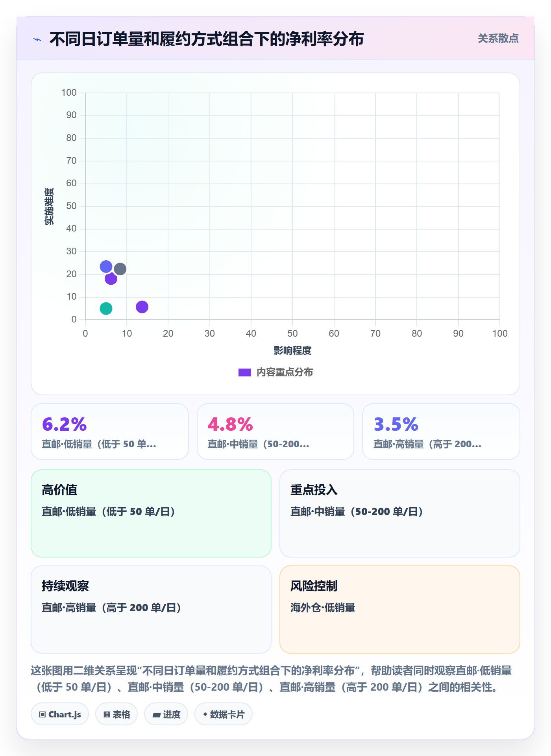This screenshot has height=756, width=551.
Task: Click the grid icon in the 表格 chip
Action: pos(107,714)
